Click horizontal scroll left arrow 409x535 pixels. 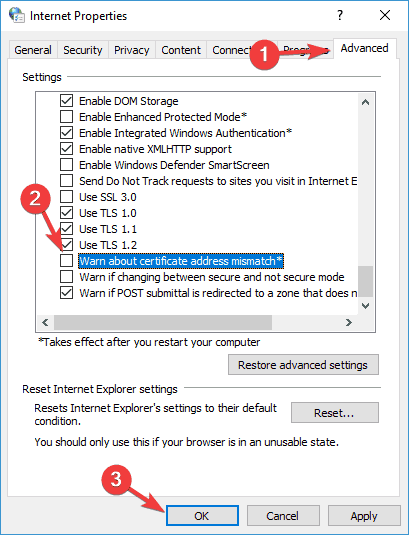click(x=45, y=322)
